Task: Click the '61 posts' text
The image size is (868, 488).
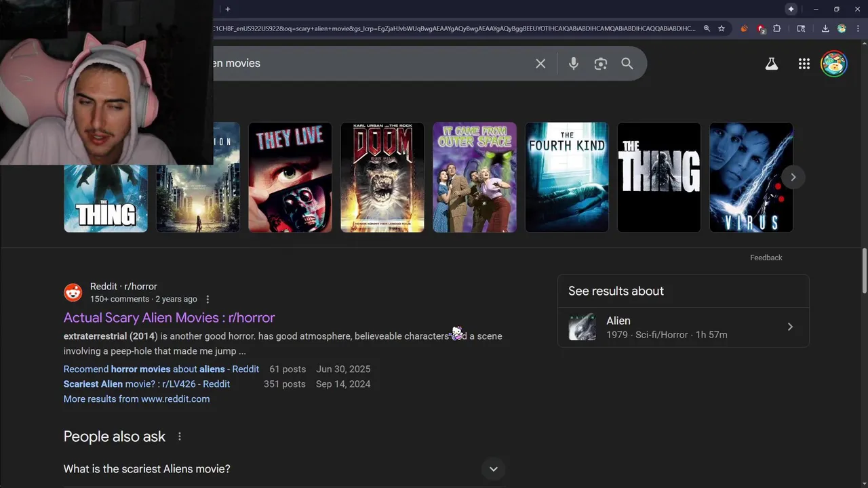Action: pos(288,369)
